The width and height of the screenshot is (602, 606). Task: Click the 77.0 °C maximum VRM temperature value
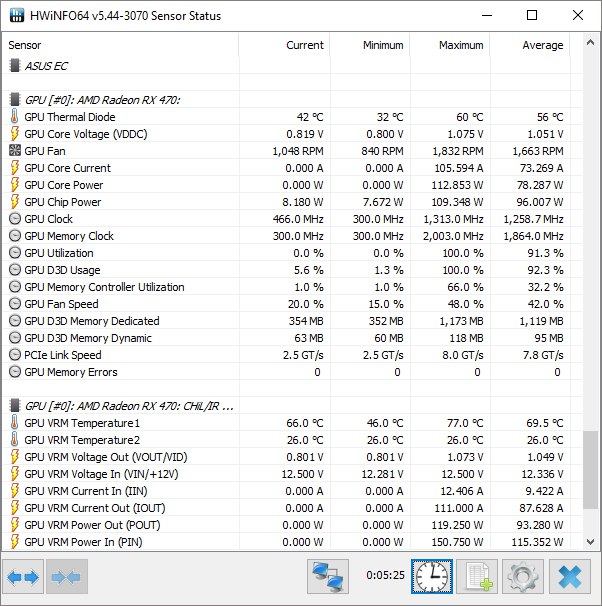[x=465, y=423]
